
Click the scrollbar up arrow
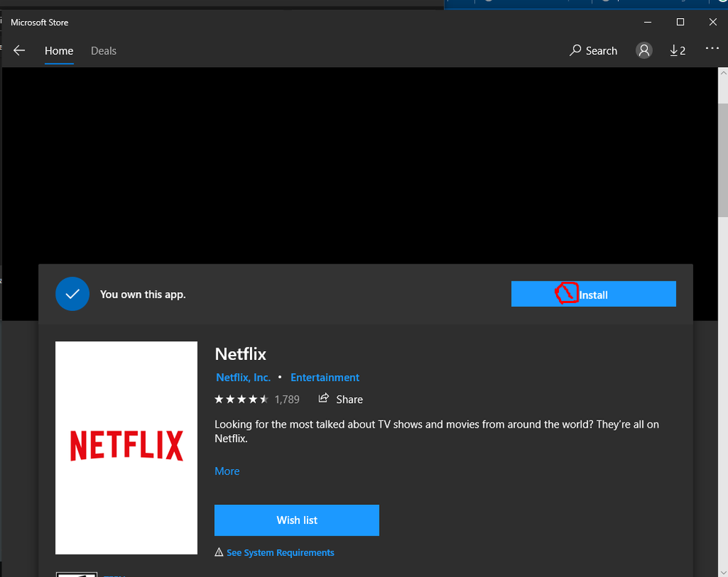723,73
